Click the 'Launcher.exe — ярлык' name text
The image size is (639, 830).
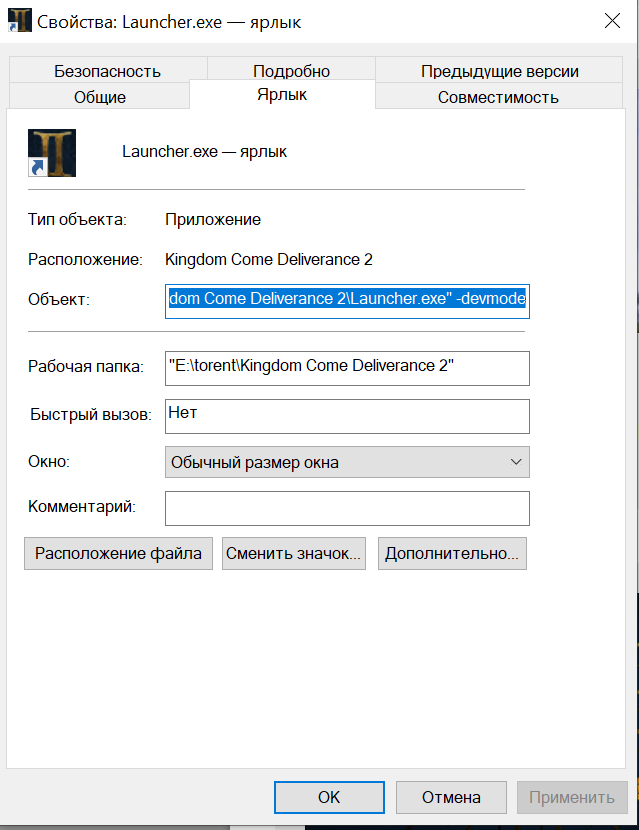point(204,152)
